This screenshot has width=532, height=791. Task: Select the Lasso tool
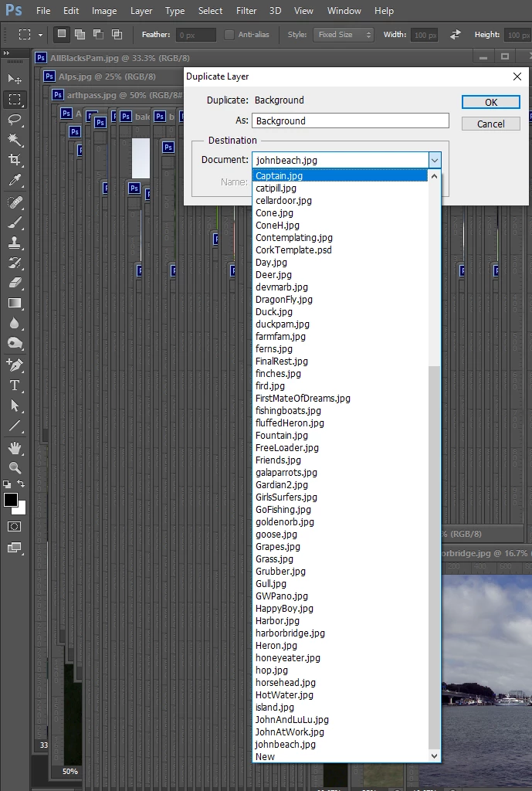tap(15, 120)
